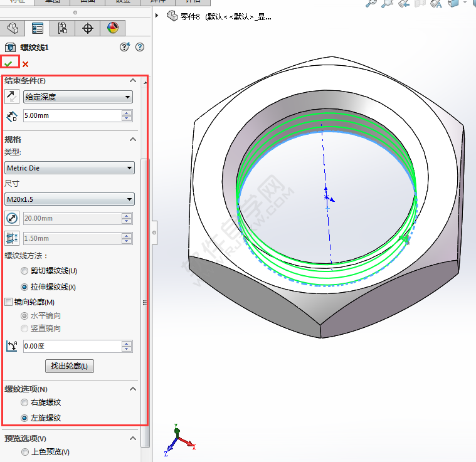Select 上色预览(V) shaded preview radio

25,453
